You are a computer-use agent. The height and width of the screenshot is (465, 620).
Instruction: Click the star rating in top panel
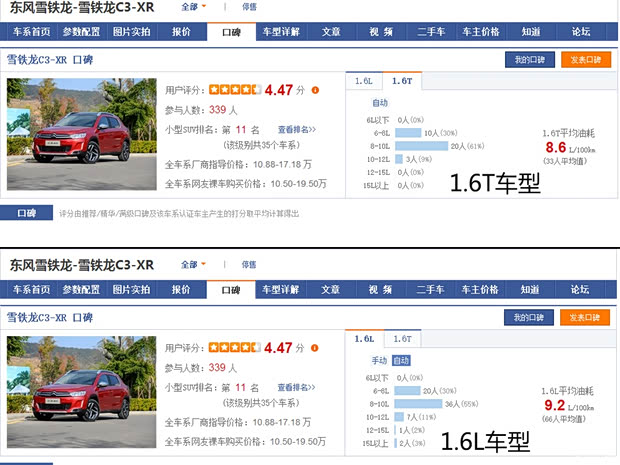[235, 90]
